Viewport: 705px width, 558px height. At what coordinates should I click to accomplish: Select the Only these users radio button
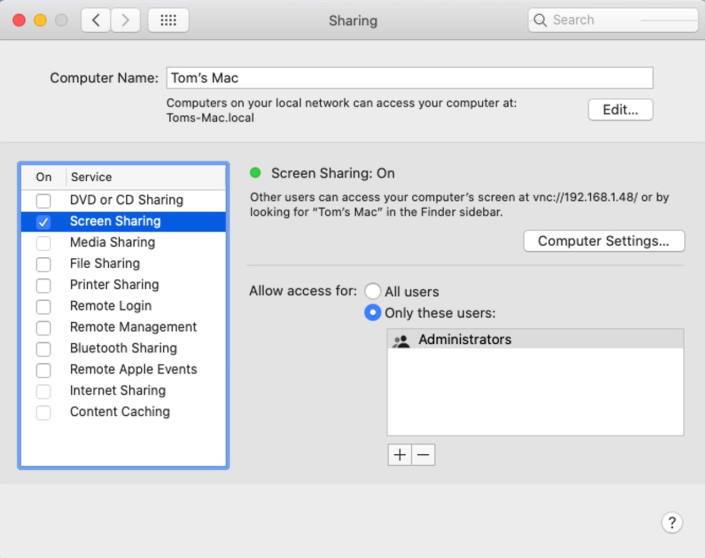372,312
